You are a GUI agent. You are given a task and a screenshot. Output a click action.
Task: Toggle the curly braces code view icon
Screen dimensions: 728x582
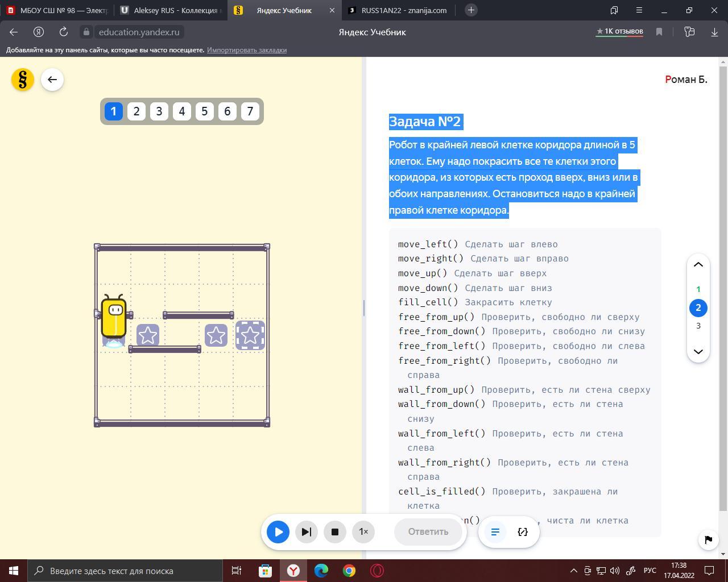click(x=523, y=532)
